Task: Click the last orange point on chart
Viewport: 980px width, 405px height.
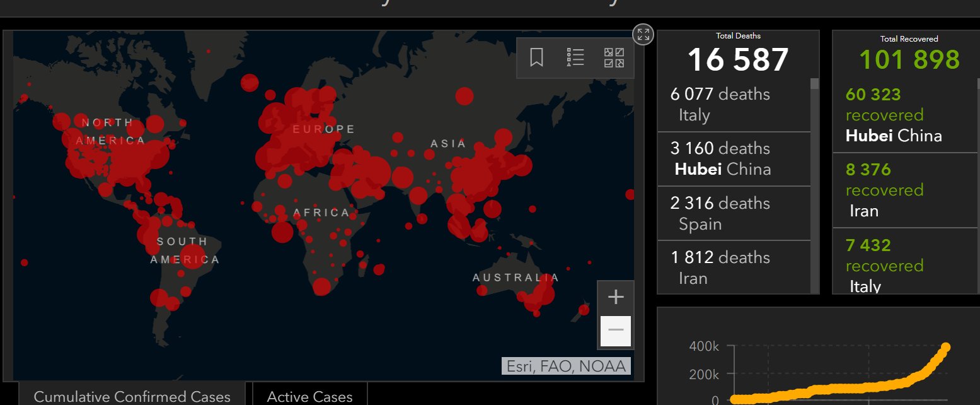Action: [x=945, y=348]
